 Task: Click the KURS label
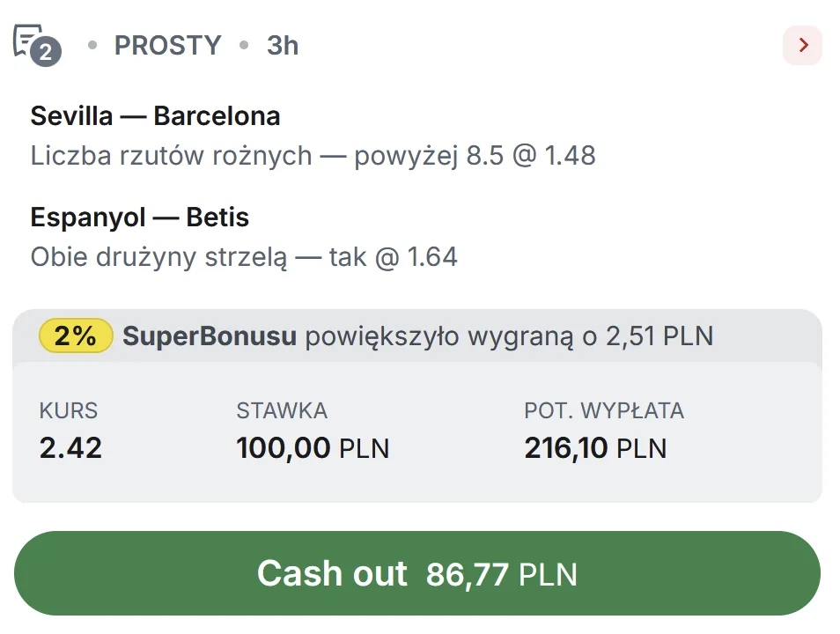pyautogui.click(x=69, y=410)
